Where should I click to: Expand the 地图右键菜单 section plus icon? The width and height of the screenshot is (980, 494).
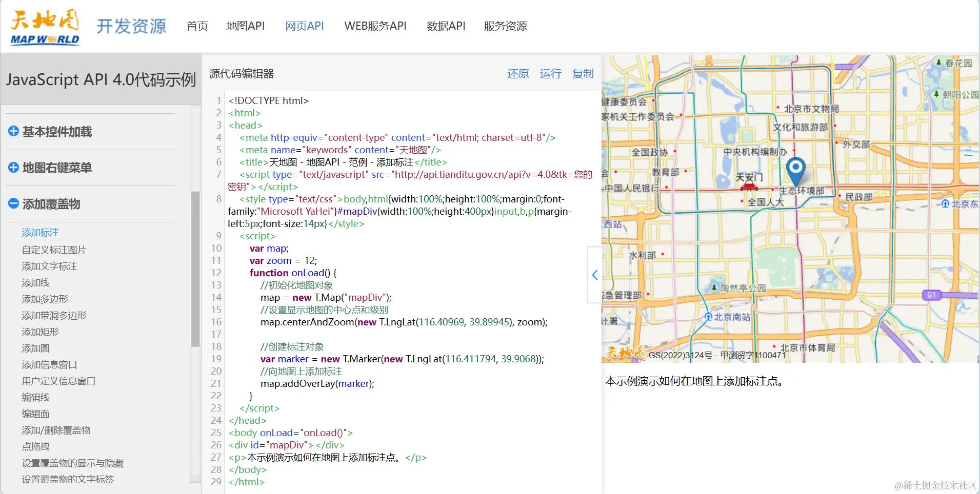(x=13, y=167)
